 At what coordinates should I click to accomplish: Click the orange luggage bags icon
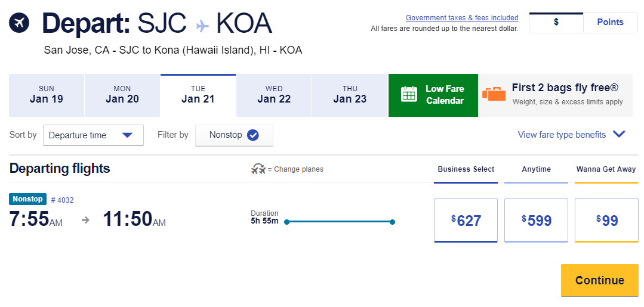click(494, 94)
